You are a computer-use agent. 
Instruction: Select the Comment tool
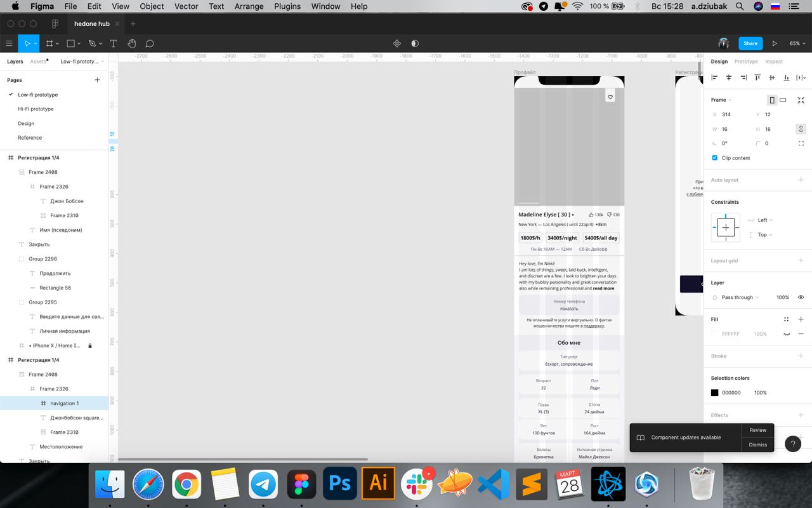[150, 43]
